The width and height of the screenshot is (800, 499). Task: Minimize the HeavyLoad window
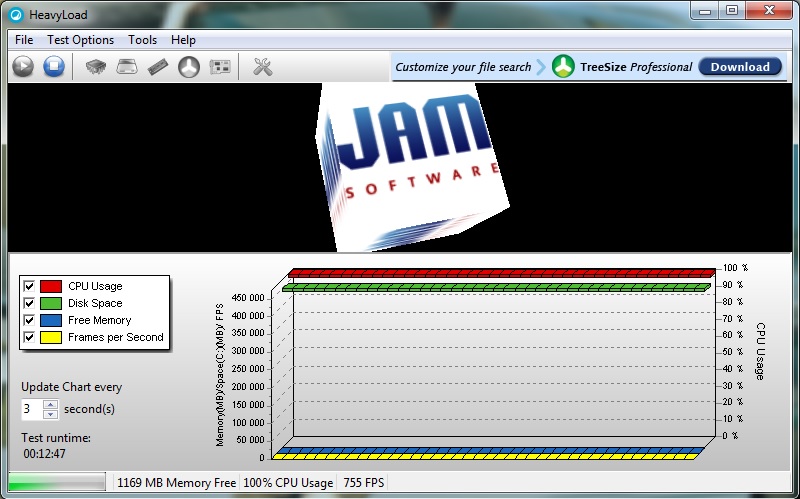click(x=705, y=11)
